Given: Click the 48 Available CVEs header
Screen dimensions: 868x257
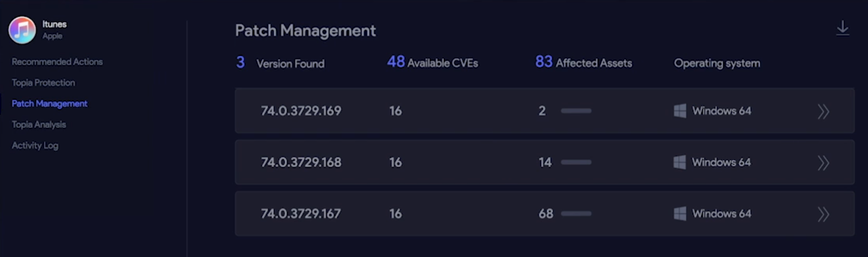Looking at the screenshot, I should pos(432,63).
